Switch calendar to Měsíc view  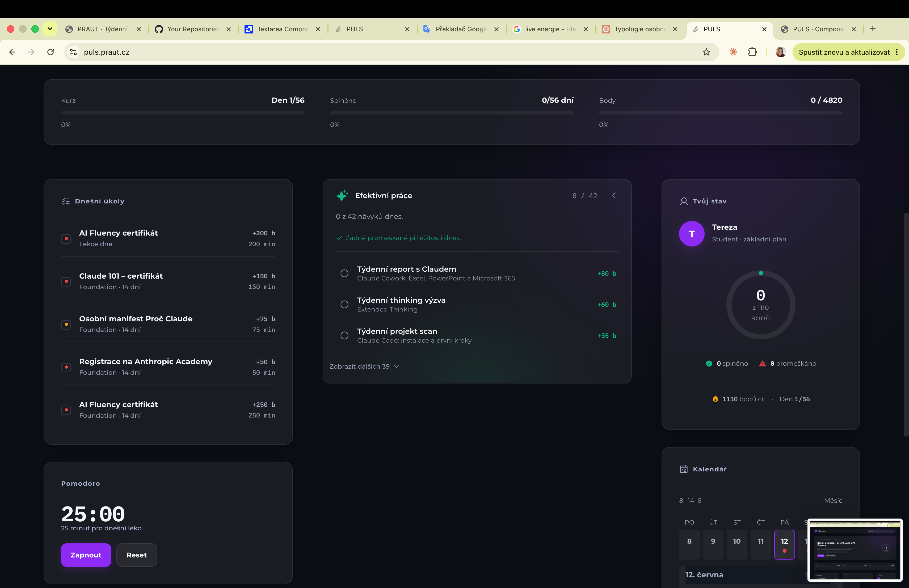coord(833,500)
